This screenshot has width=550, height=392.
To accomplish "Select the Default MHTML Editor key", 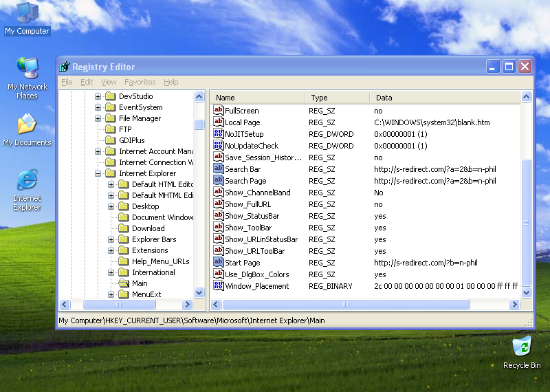I will click(x=162, y=195).
